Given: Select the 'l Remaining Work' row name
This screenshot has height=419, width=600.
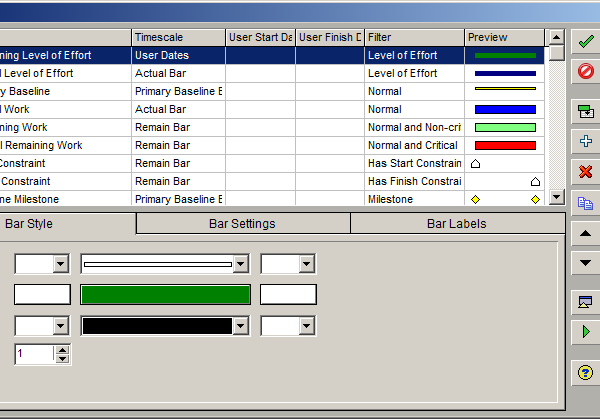Looking at the screenshot, I should coord(65,145).
